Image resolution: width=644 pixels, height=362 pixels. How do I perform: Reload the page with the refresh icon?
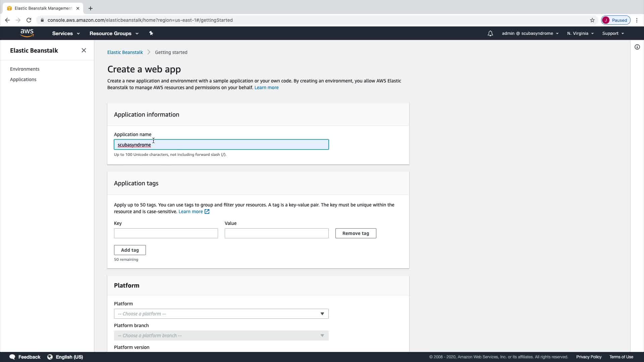29,20
